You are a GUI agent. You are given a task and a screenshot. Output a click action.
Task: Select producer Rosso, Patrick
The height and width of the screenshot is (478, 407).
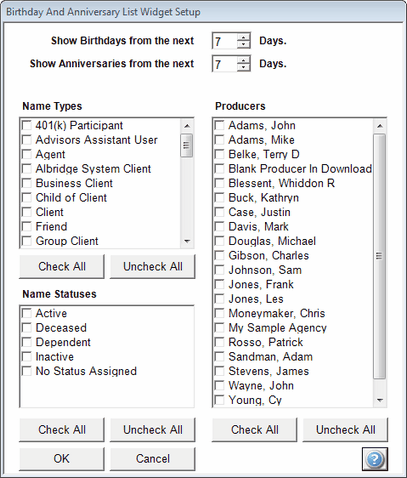click(219, 342)
